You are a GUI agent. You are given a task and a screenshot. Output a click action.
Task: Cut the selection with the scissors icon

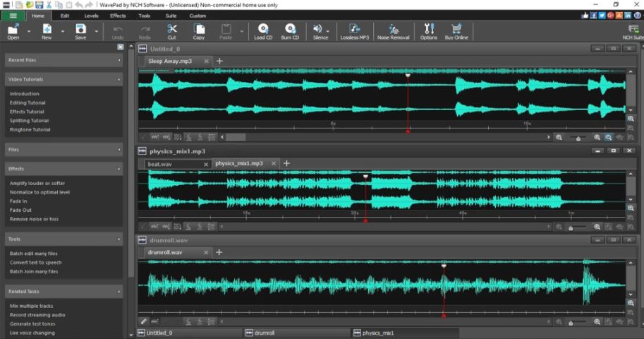click(x=171, y=31)
